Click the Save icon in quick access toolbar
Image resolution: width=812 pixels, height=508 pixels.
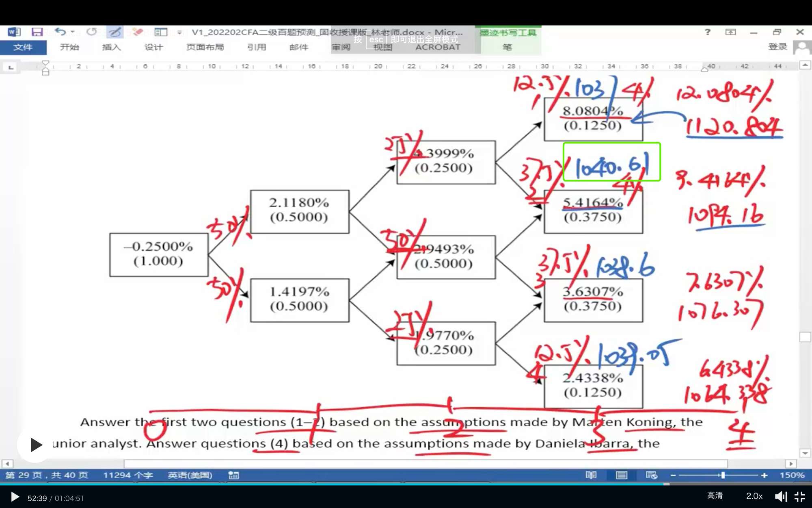coord(37,32)
